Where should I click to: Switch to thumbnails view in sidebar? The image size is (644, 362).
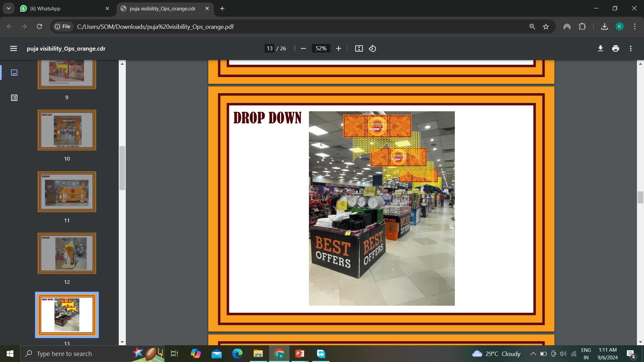(x=14, y=73)
